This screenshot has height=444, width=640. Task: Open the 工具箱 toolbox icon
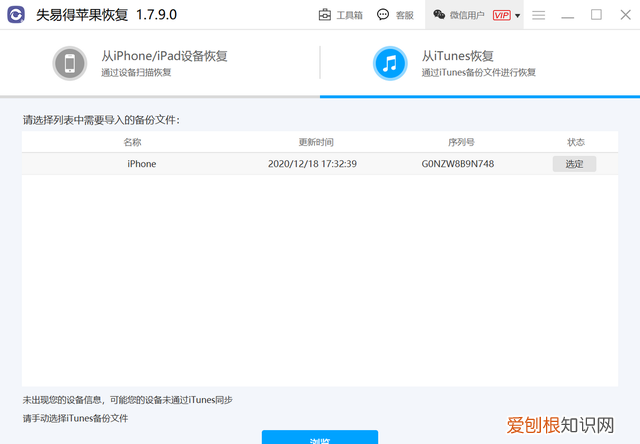[324, 15]
